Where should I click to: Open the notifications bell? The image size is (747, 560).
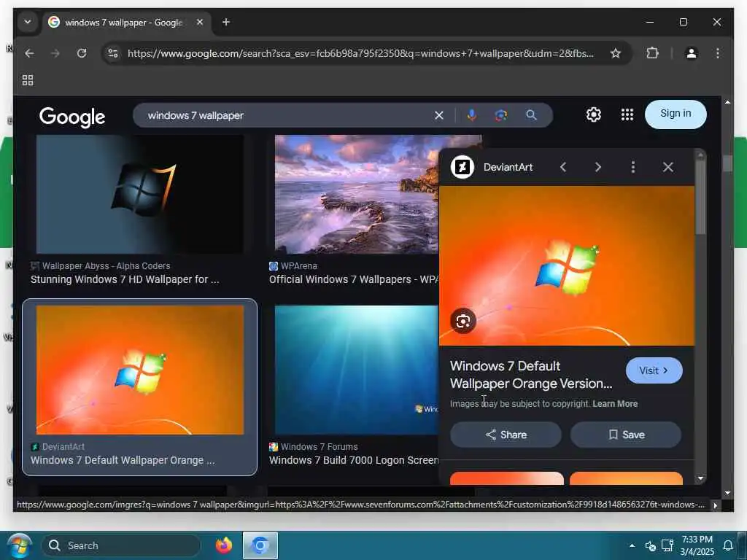pos(727,545)
